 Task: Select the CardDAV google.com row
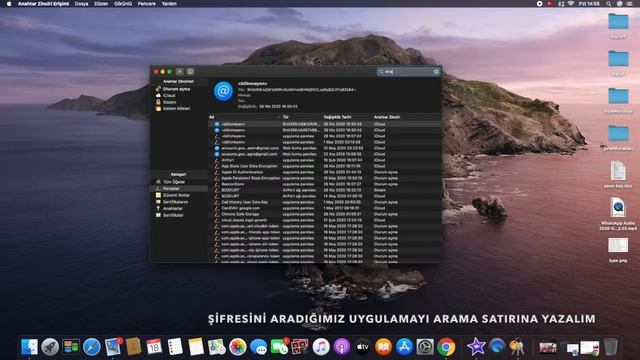point(324,208)
